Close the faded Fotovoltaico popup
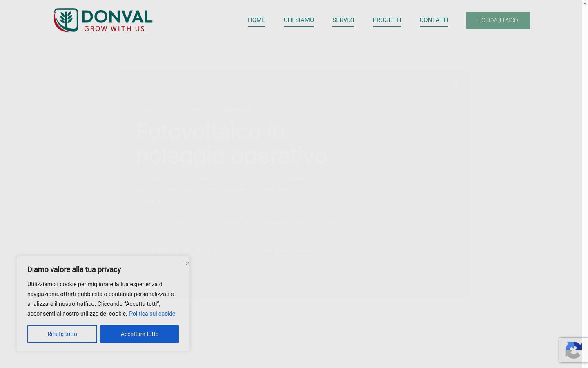This screenshot has height=368, width=588. point(456,84)
